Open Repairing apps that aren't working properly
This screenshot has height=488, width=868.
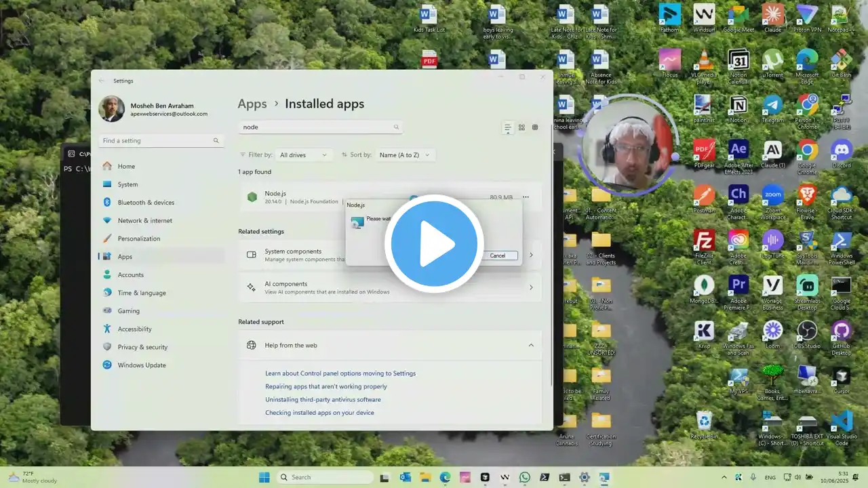point(326,386)
